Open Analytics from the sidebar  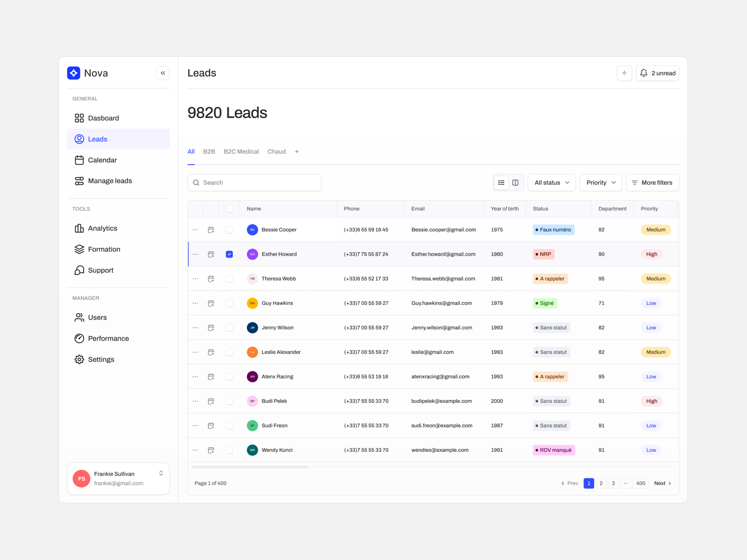coord(102,228)
